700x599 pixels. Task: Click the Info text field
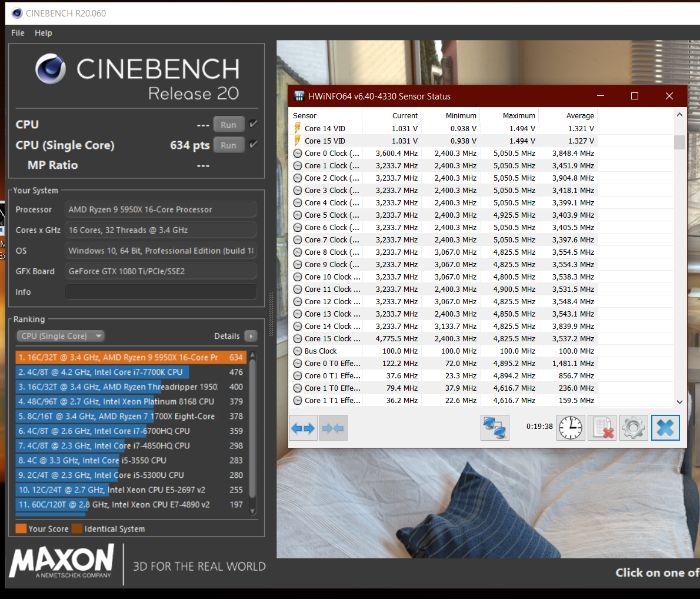[161, 292]
